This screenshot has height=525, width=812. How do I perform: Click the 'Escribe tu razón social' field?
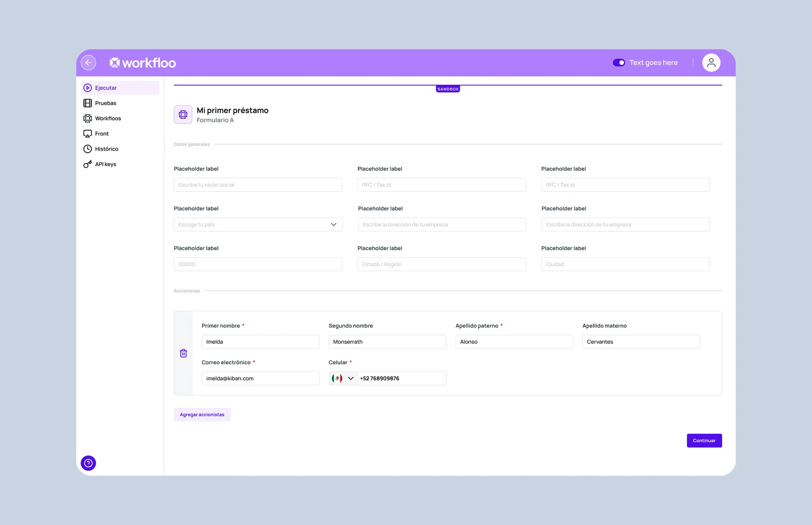point(258,185)
